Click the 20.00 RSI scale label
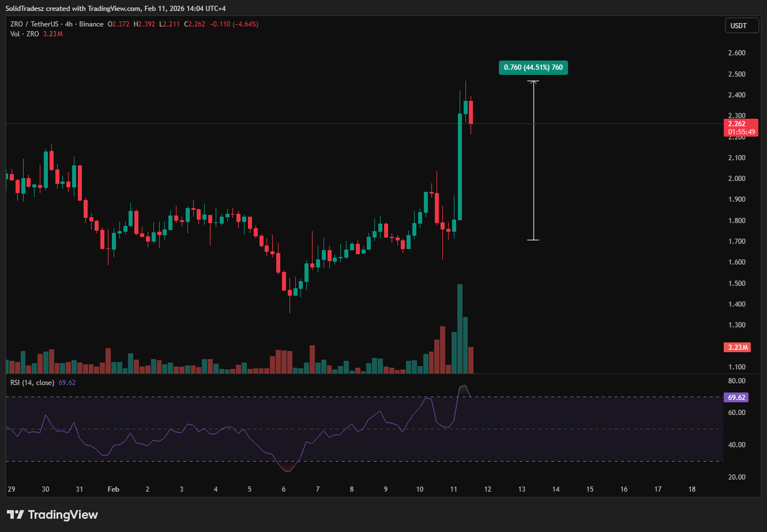This screenshot has width=767, height=532. point(737,477)
